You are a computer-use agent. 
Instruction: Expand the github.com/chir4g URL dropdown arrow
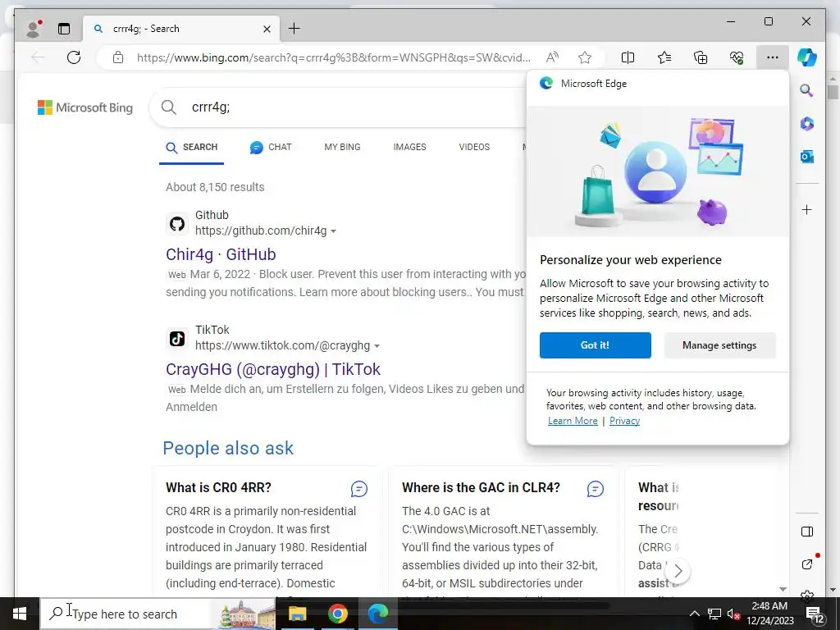point(334,231)
